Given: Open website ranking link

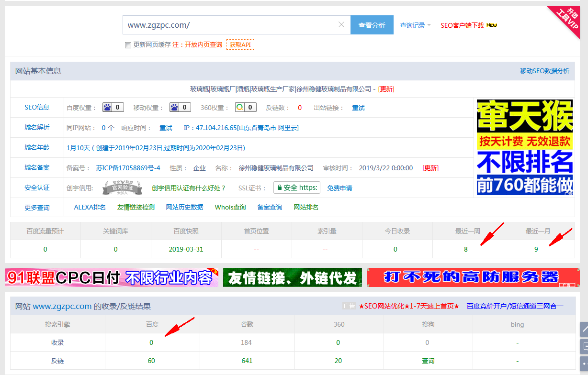Looking at the screenshot, I should pos(306,207).
